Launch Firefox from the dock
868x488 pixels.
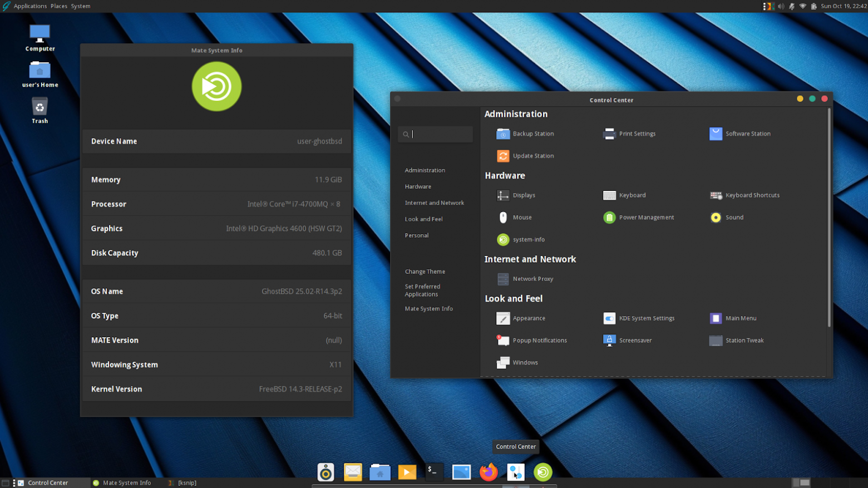(489, 472)
